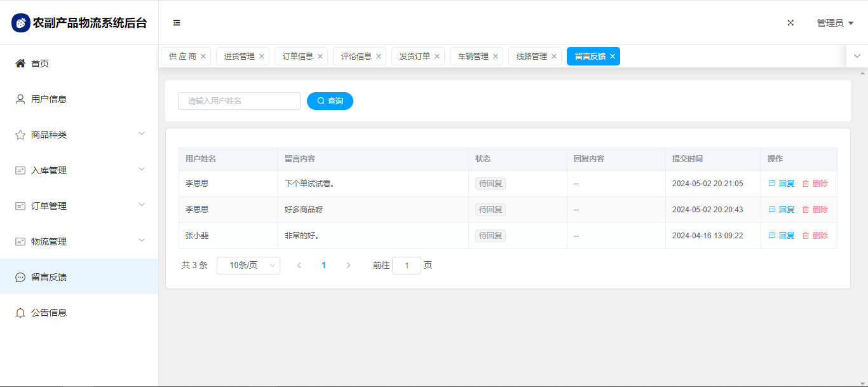Click 回复 for the first 李思思 message
The width and height of the screenshot is (868, 387).
(782, 184)
